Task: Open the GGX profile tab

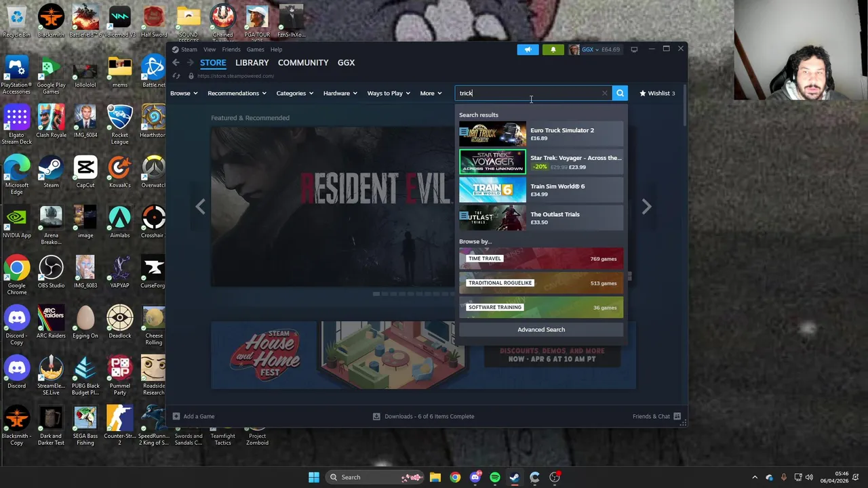Action: 346,62
